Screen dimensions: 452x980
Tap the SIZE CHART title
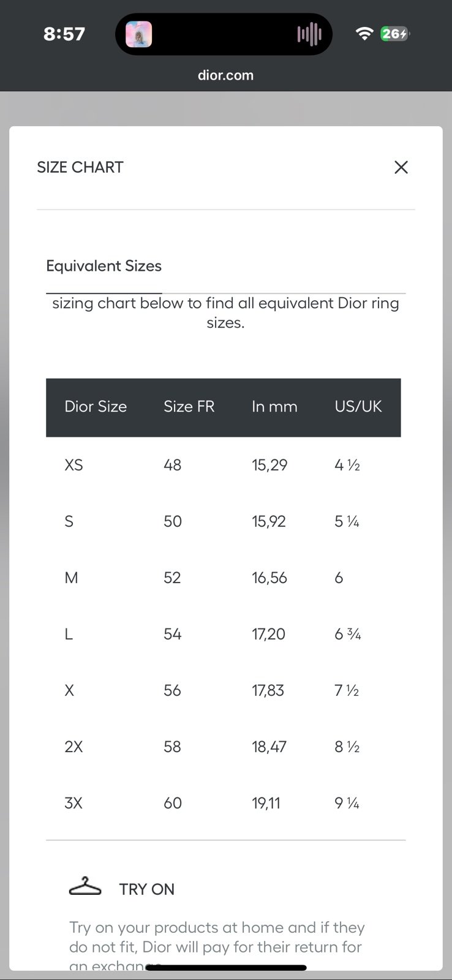[80, 167]
